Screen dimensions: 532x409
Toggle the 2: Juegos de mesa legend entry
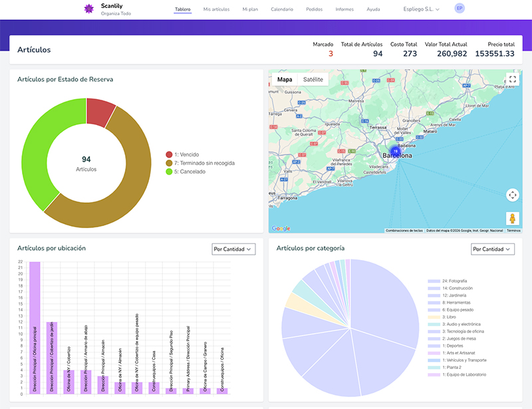click(452, 339)
